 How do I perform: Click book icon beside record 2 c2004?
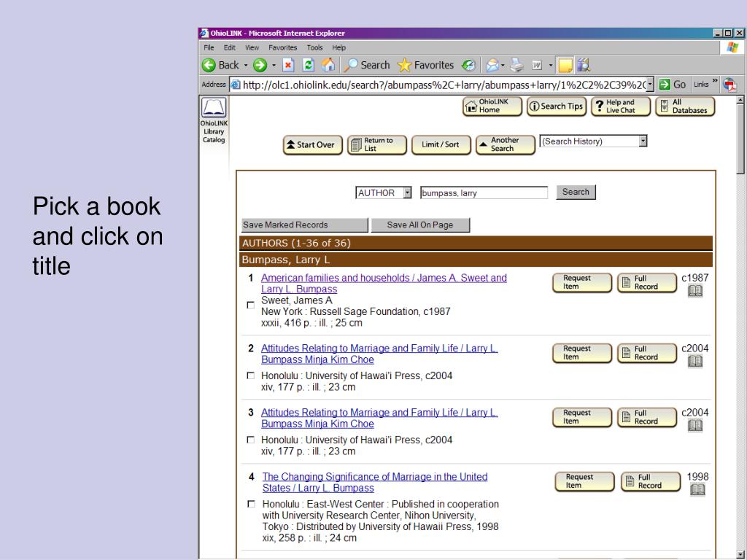coord(695,362)
